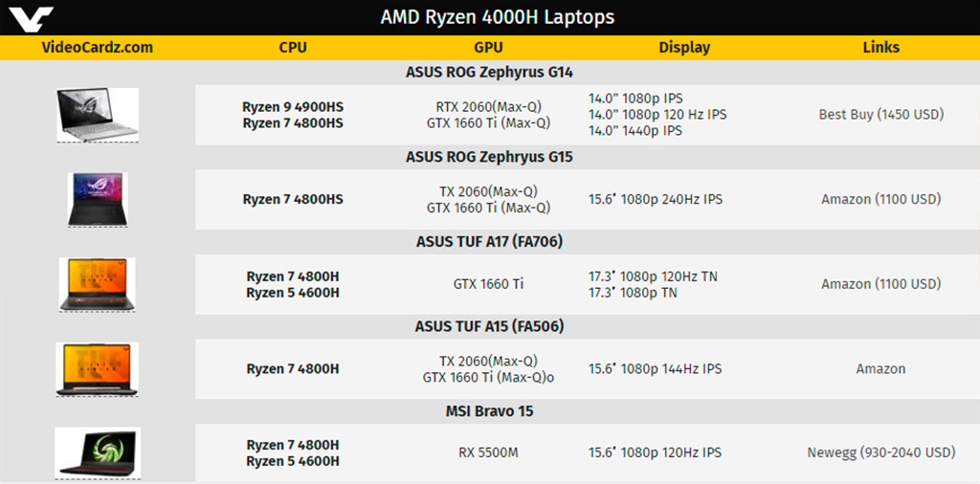Viewport: 980px width, 484px height.
Task: Select the Ryzen 9 4900HS CPU entry
Action: pos(293,107)
